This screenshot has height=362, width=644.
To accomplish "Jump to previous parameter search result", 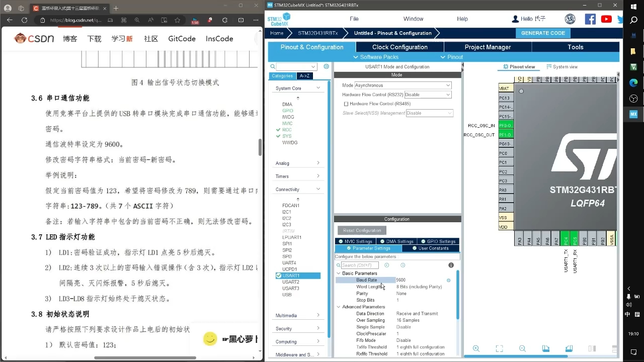I will point(386,265).
